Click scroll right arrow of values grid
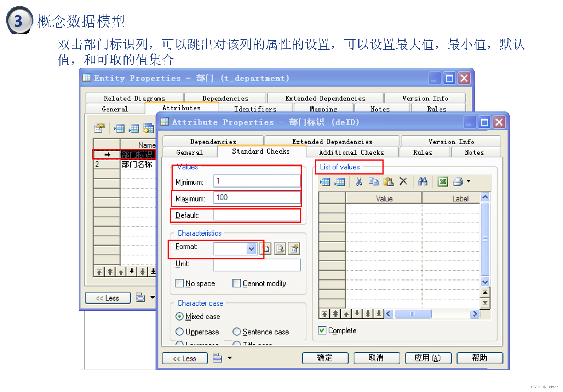563x392 pixels. pyautogui.click(x=475, y=314)
